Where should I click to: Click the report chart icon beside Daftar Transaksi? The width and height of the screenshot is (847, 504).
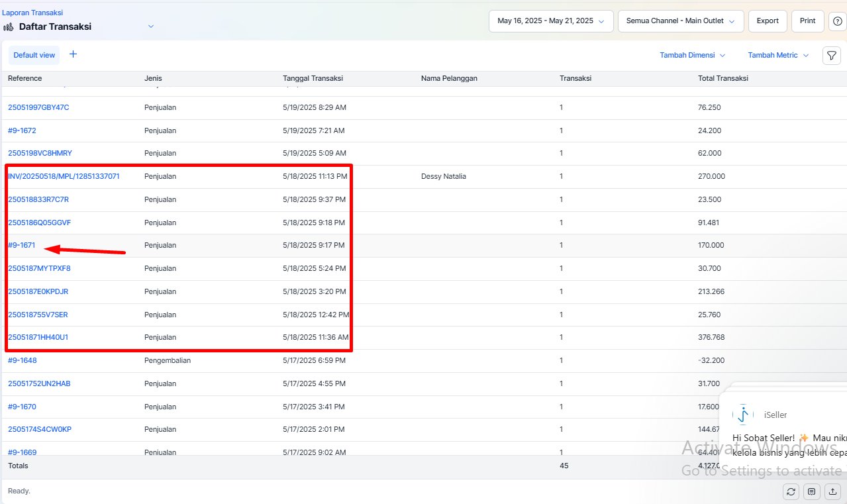click(x=9, y=27)
